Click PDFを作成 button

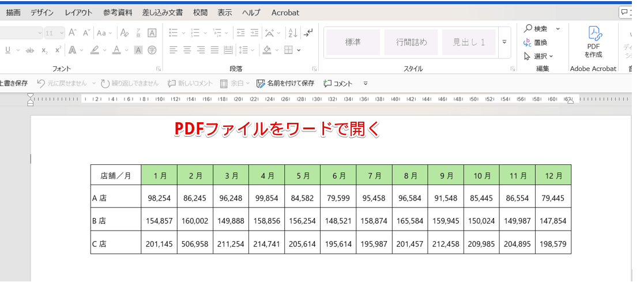point(593,42)
